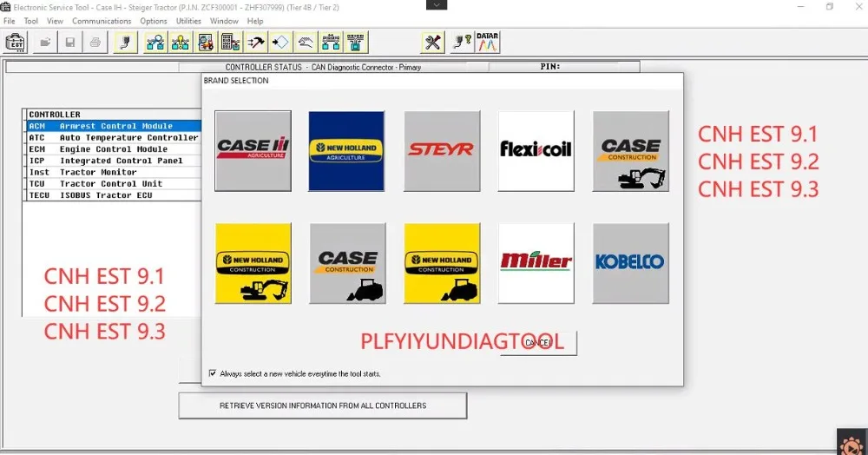Click the save floppy disk icon
Screen dimensions: 868x455
pyautogui.click(x=69, y=43)
